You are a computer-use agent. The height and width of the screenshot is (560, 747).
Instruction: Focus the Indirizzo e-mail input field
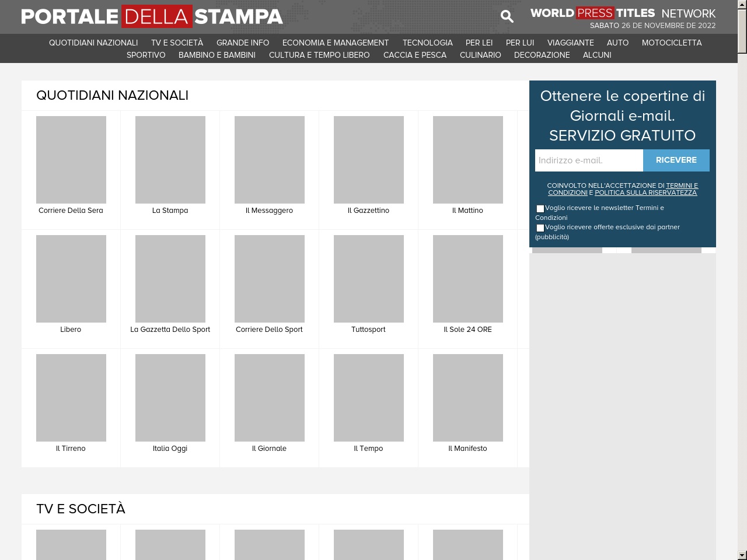[589, 160]
